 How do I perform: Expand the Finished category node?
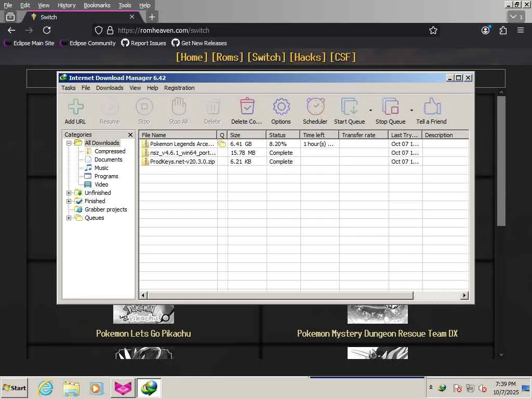(69, 201)
